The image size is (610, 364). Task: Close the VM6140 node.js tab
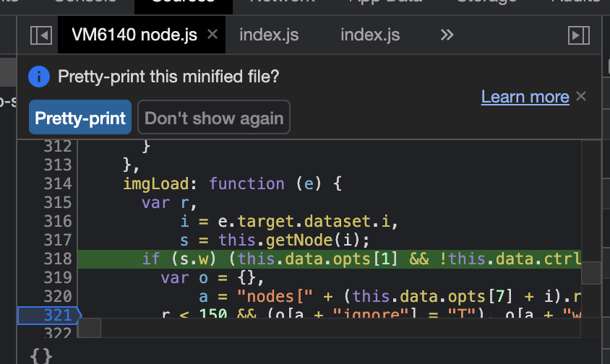(x=212, y=34)
